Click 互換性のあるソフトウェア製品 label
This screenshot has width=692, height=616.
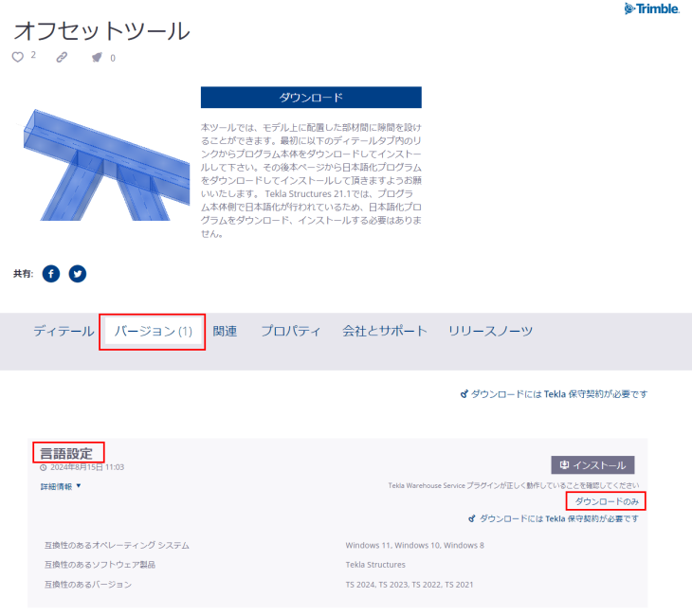pyautogui.click(x=100, y=565)
